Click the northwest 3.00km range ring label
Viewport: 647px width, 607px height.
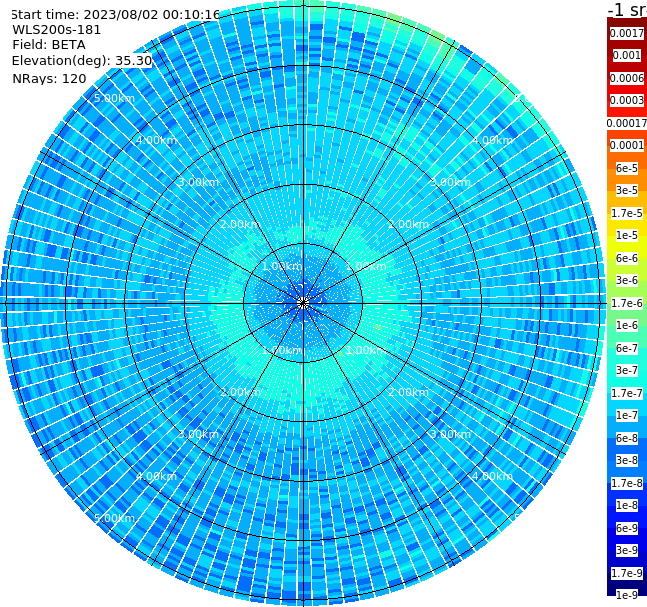198,182
